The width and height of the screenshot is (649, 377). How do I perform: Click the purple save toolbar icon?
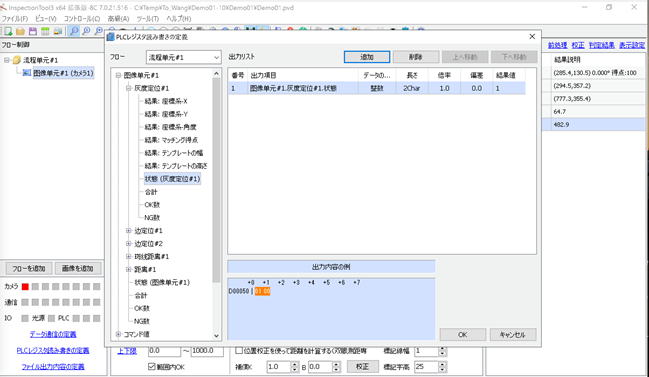coord(33,31)
